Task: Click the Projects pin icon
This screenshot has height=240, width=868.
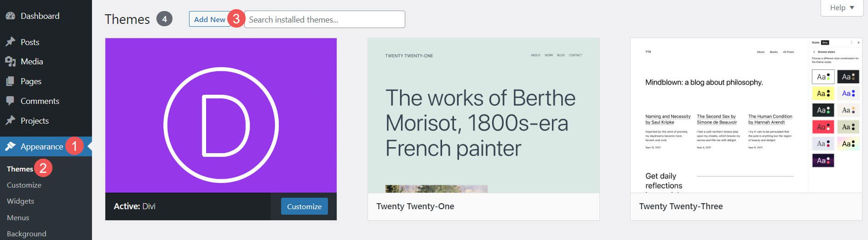Action: pos(10,120)
